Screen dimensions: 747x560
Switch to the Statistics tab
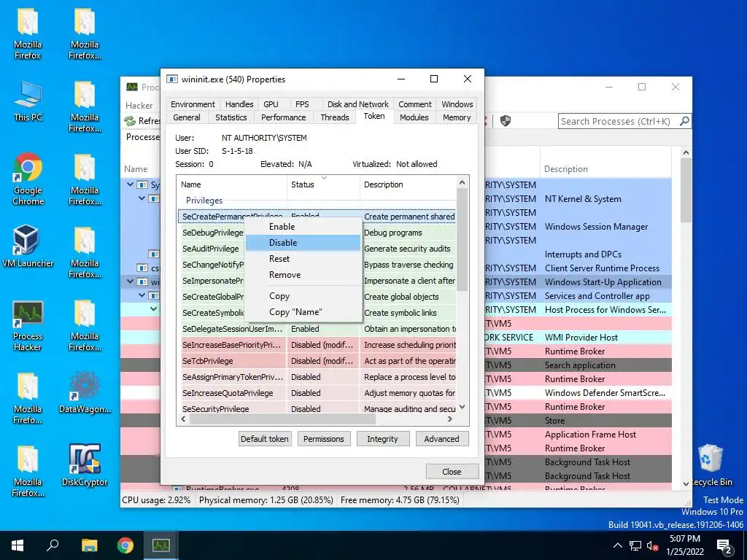point(231,117)
